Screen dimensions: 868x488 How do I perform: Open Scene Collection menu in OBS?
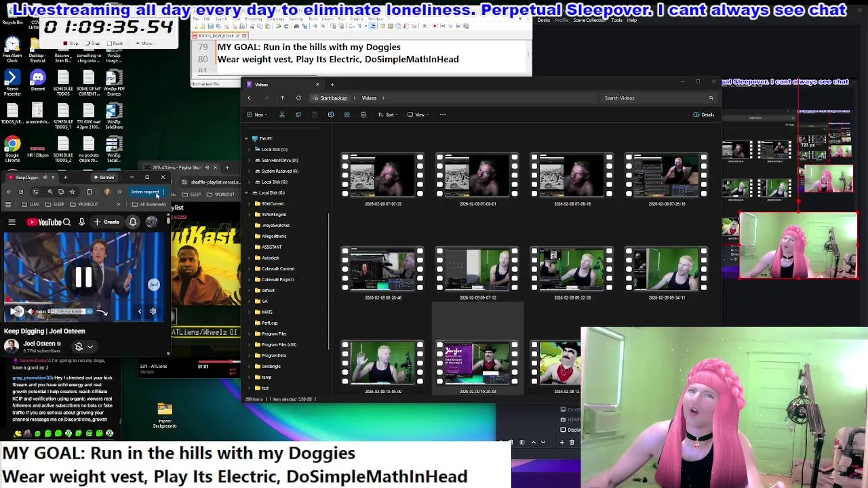click(x=589, y=20)
